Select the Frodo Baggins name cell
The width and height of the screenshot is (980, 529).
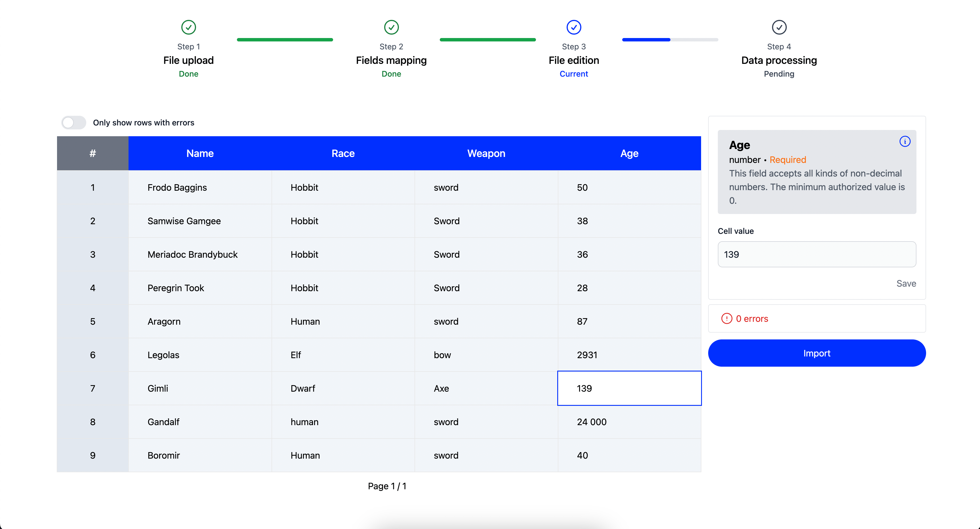[x=200, y=187]
